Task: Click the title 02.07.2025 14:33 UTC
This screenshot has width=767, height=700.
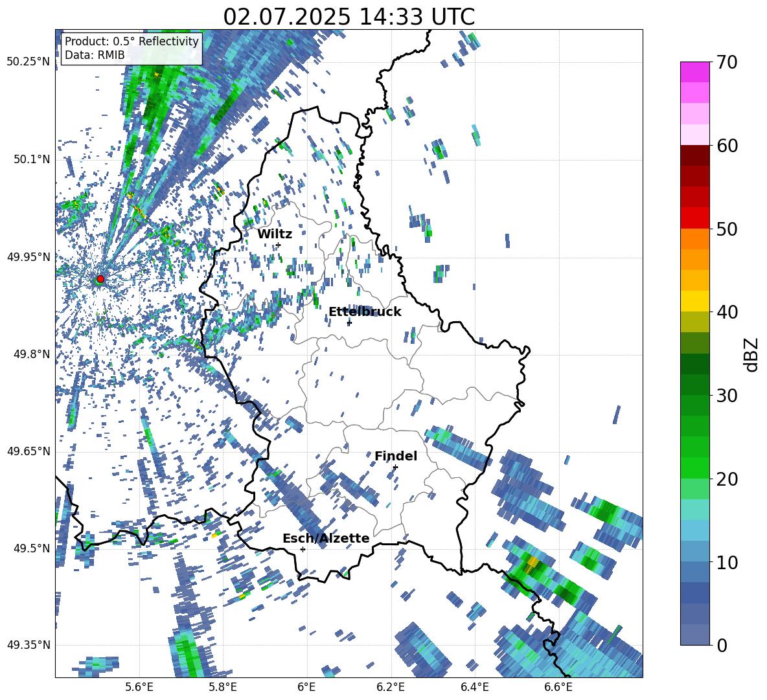Action: click(349, 17)
